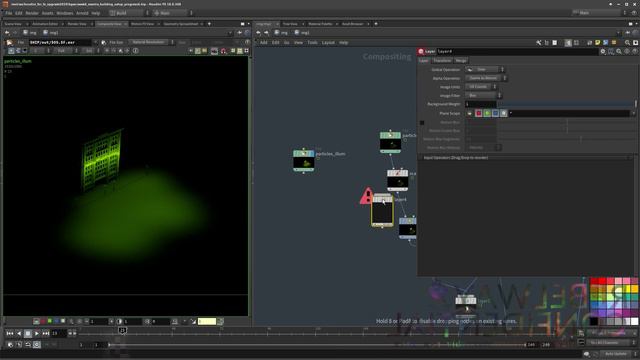Image resolution: width=640 pixels, height=360 pixels.
Task: Pick the black swatch in color palette
Action: pyautogui.click(x=594, y=321)
